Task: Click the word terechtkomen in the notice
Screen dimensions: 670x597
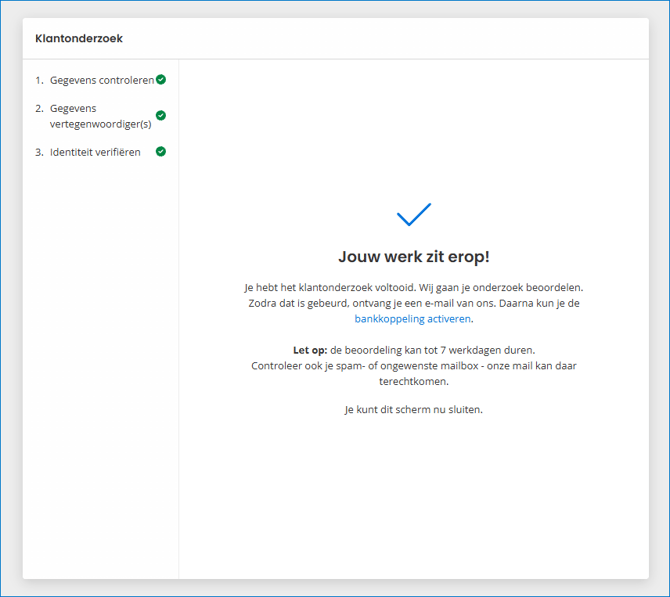Action: pyautogui.click(x=413, y=381)
